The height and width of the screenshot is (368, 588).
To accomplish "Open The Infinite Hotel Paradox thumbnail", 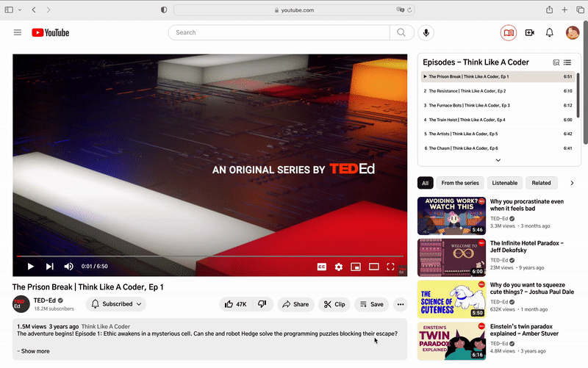I will tap(451, 257).
